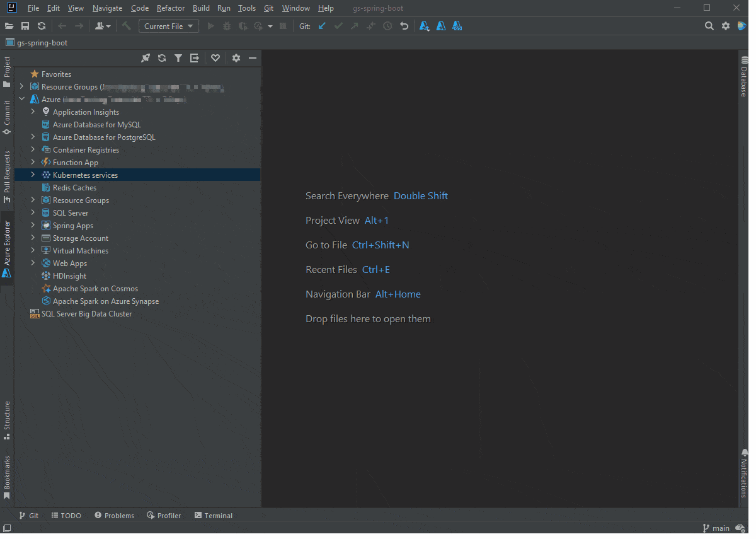Open the TODO bottom tab
The image size is (756, 539).
pos(66,516)
